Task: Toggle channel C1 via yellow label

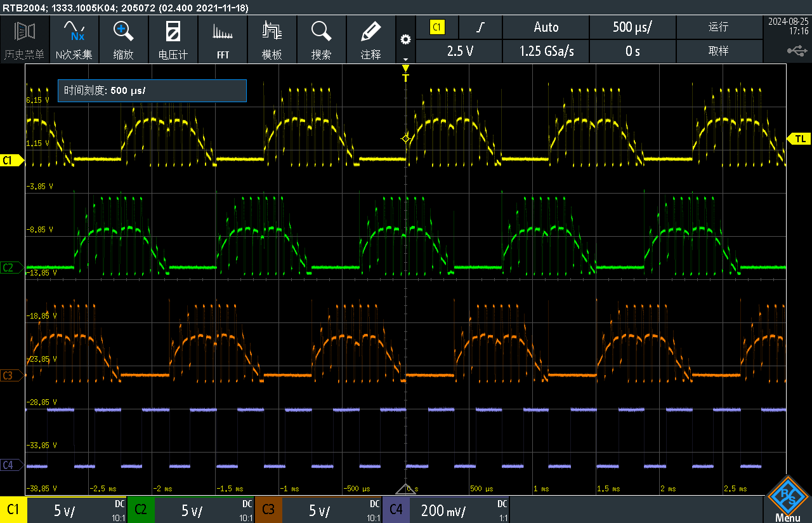Action: [13, 510]
